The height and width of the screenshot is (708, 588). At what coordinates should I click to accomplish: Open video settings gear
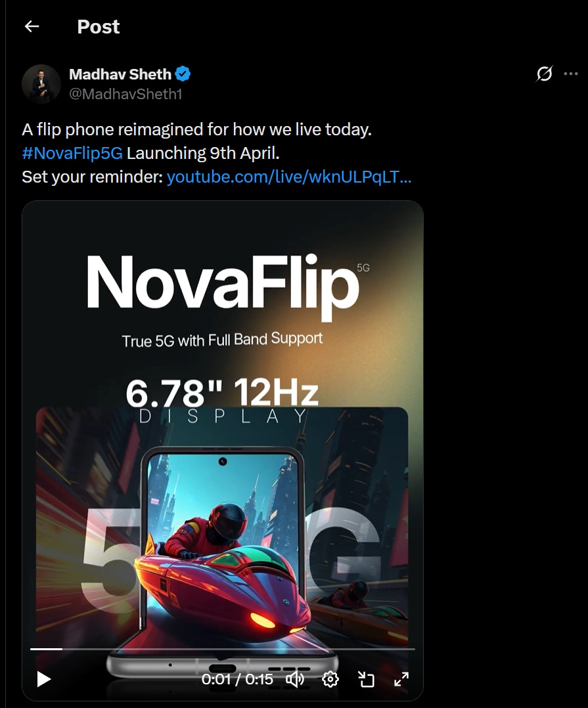[330, 678]
